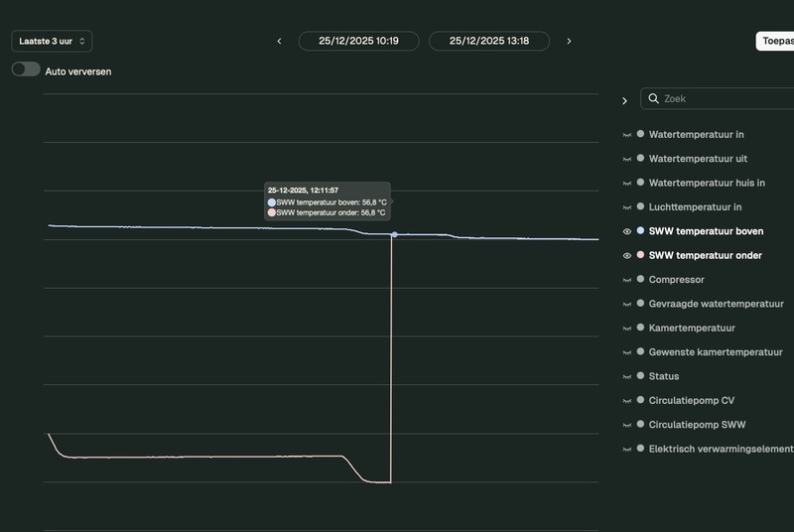Show the Watertemperatuur in series via eye icon
The width and height of the screenshot is (794, 532).
coord(626,134)
